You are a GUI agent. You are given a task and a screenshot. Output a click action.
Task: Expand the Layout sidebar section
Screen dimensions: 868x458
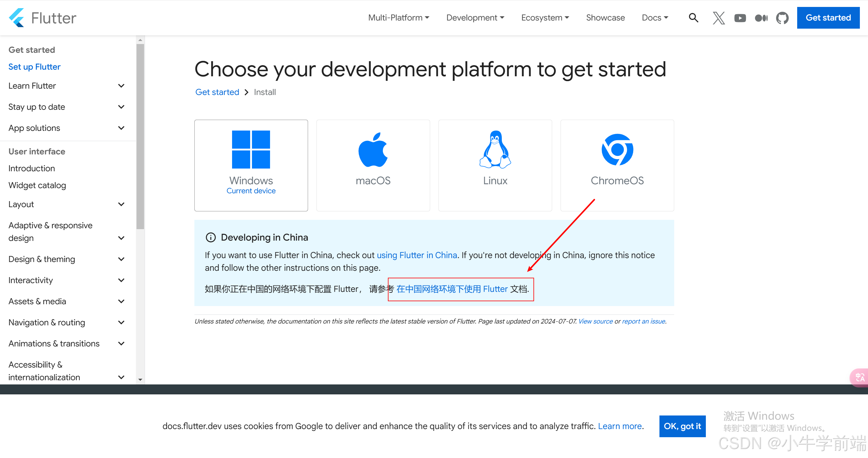121,204
